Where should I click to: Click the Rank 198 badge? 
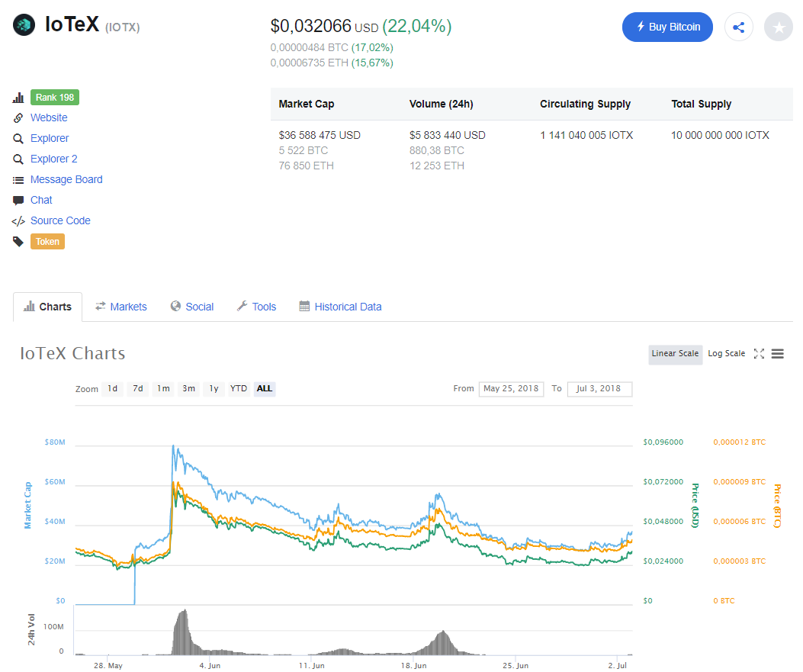click(55, 98)
